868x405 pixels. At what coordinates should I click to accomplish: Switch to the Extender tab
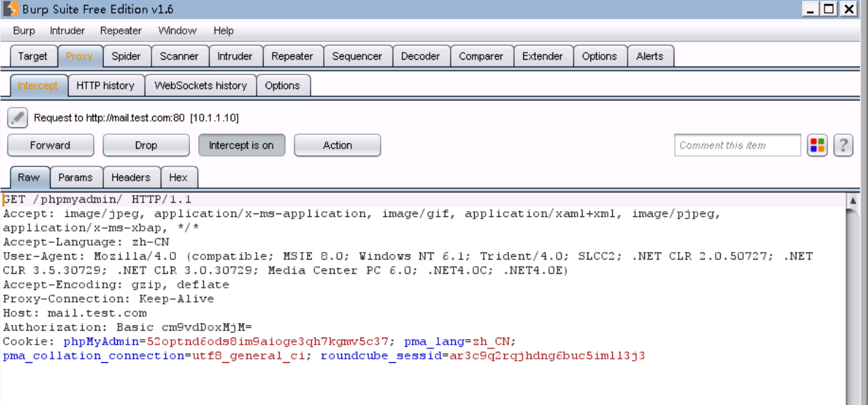[x=543, y=56]
